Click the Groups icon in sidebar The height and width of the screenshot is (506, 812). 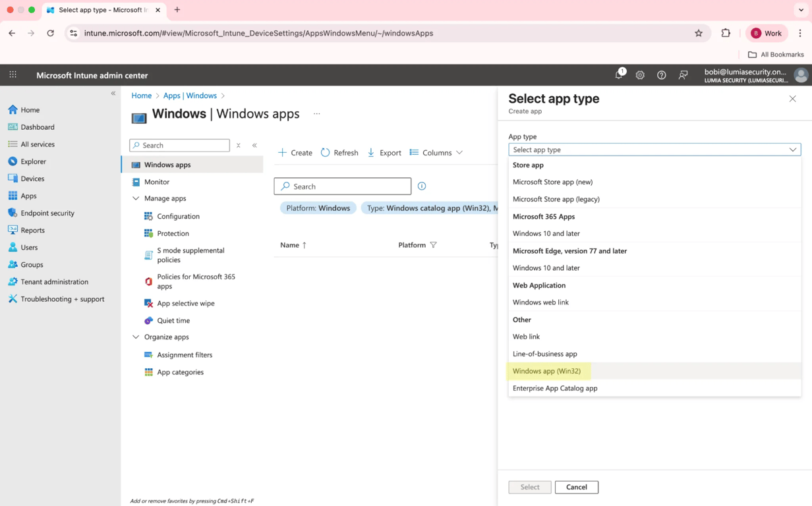[x=13, y=264]
